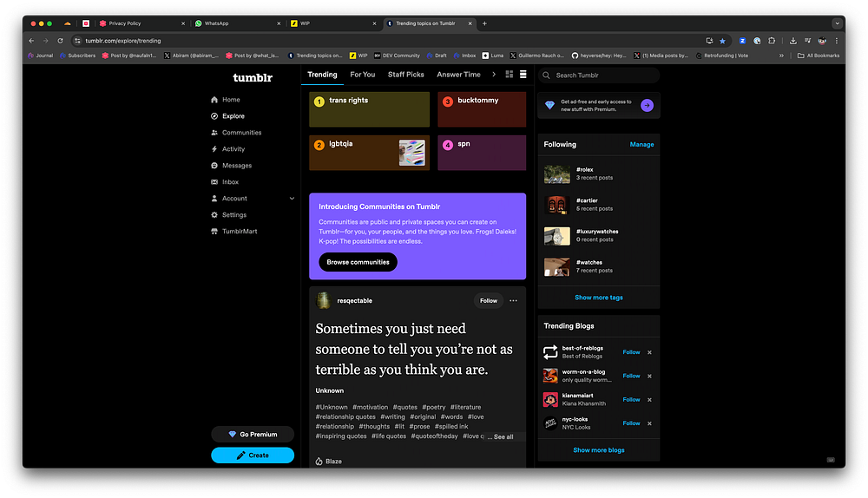Open the Chrome three-dot menu
Screen dimensions: 868x498
[837, 41]
